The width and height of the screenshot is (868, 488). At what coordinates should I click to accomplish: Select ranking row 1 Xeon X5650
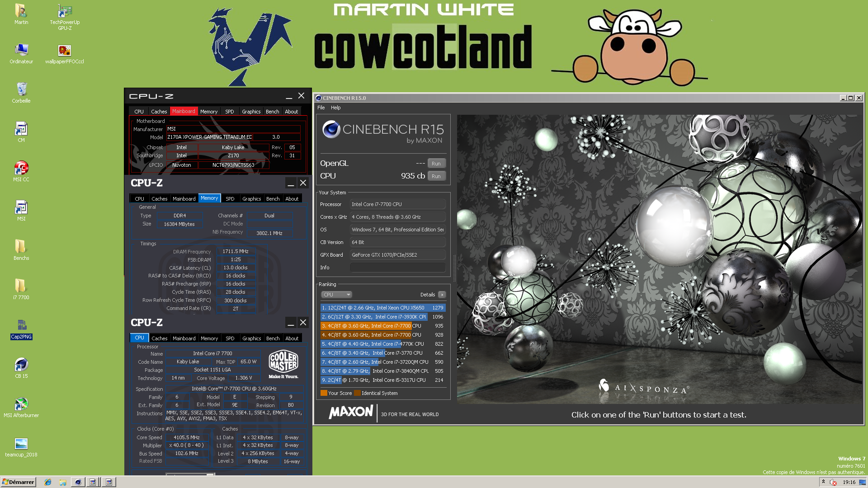tap(383, 308)
